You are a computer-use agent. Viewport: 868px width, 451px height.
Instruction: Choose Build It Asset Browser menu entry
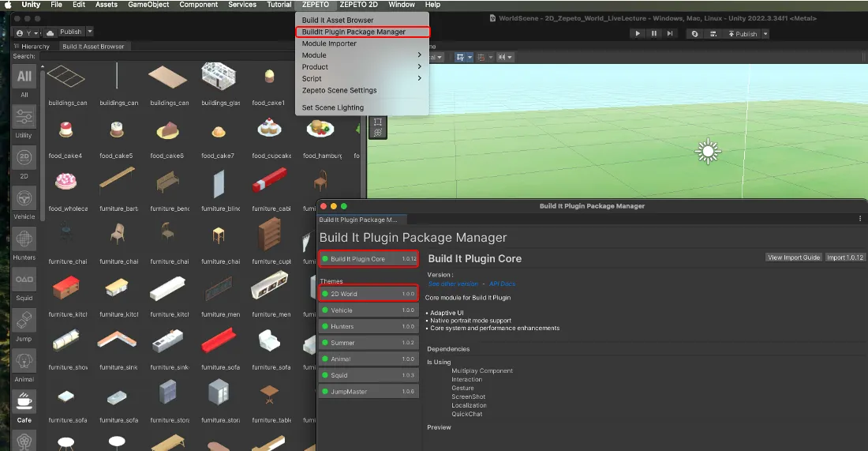pyautogui.click(x=362, y=20)
